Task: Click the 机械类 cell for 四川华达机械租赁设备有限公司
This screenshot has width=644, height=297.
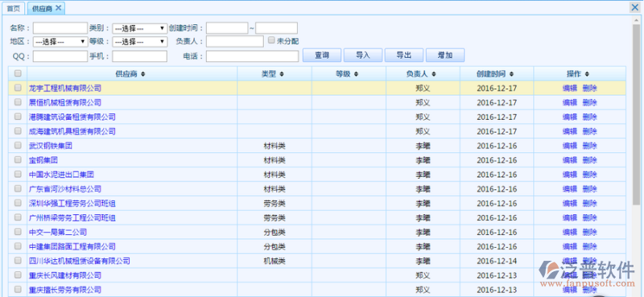Action: (x=275, y=261)
